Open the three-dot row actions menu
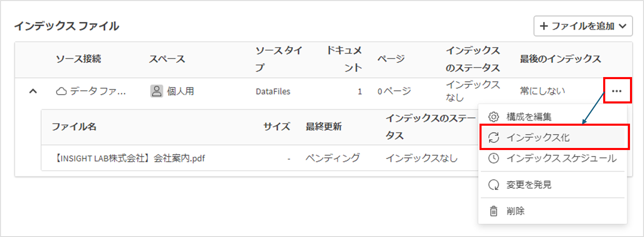 pyautogui.click(x=617, y=91)
